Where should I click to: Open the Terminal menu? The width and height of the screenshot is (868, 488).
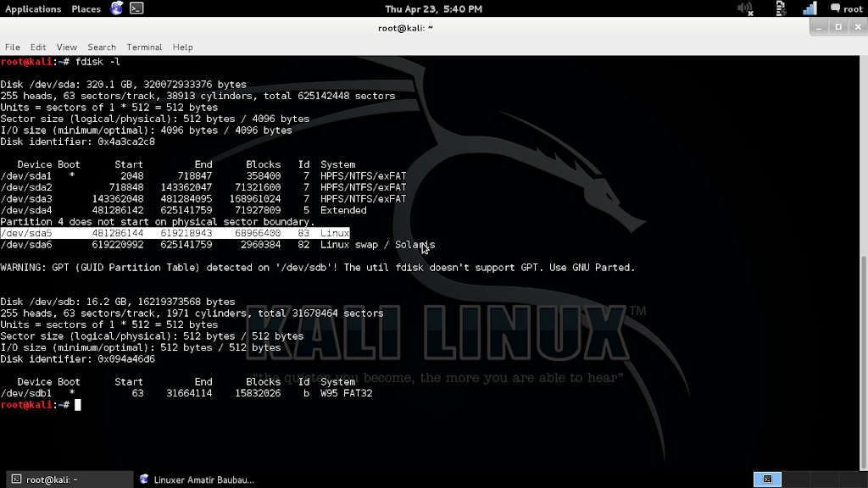pyautogui.click(x=144, y=47)
